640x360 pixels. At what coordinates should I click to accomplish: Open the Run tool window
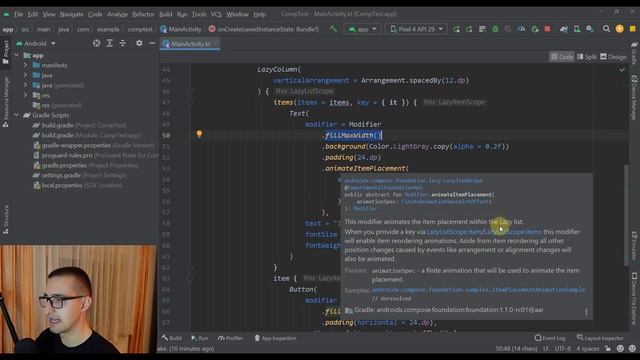point(200,338)
